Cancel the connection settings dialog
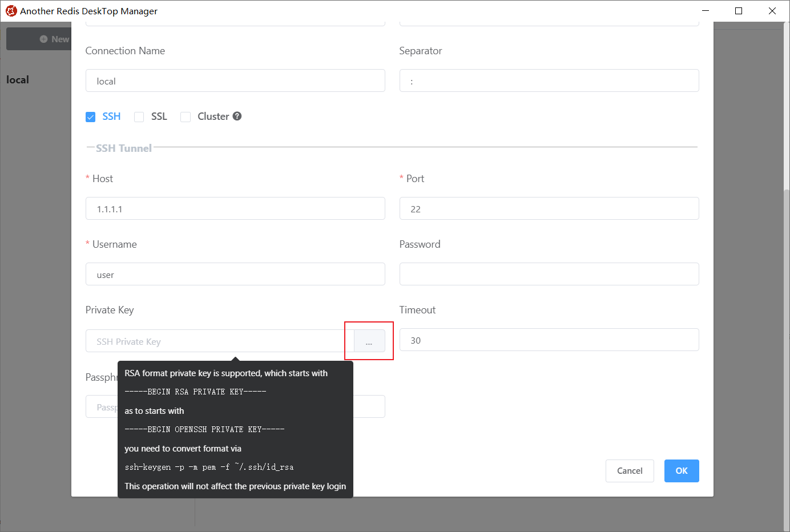Viewport: 790px width, 532px height. (x=630, y=470)
